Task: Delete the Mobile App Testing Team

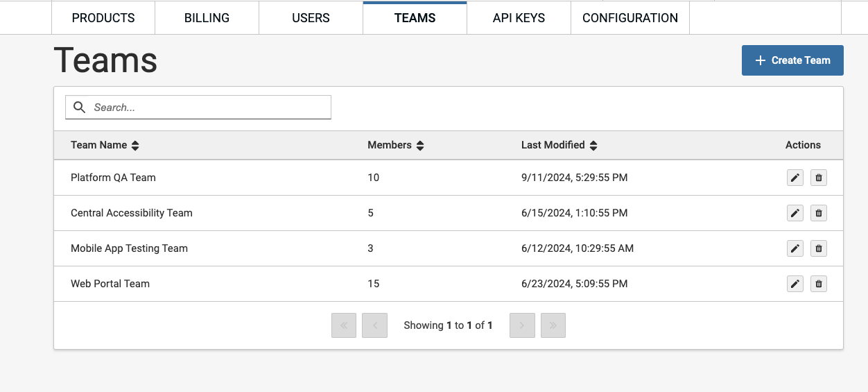Action: (x=819, y=248)
